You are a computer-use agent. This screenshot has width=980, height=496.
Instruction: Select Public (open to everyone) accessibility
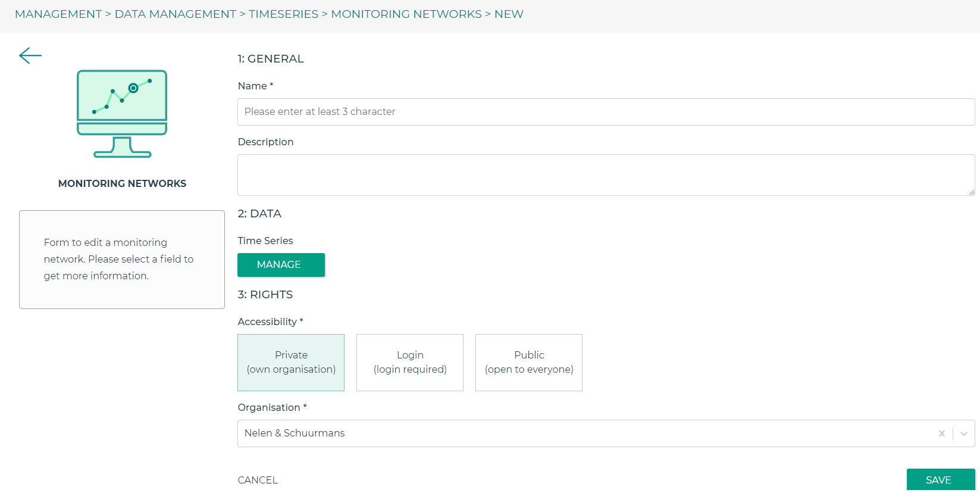[529, 363]
